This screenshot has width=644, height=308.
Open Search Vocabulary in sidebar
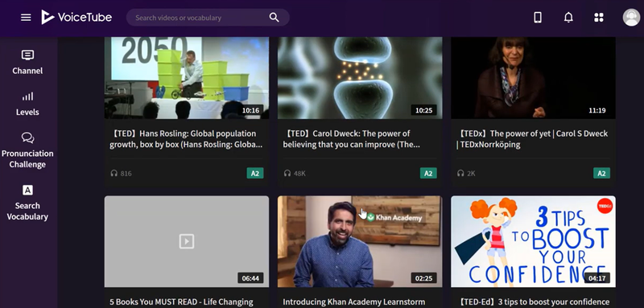point(27,203)
